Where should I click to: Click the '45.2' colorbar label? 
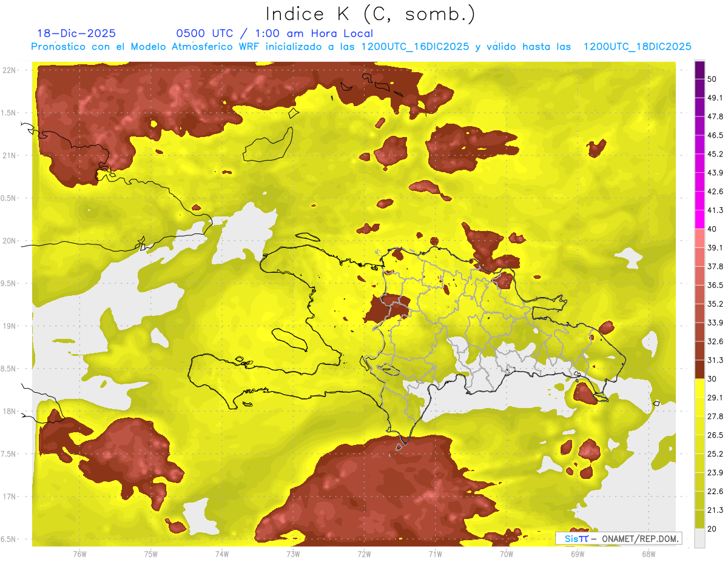(x=715, y=154)
